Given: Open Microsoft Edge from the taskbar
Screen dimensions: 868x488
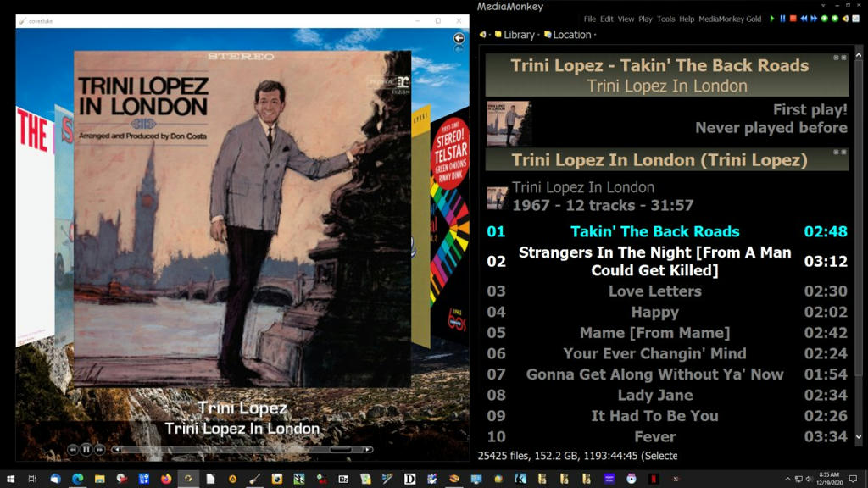Looking at the screenshot, I should [77, 479].
